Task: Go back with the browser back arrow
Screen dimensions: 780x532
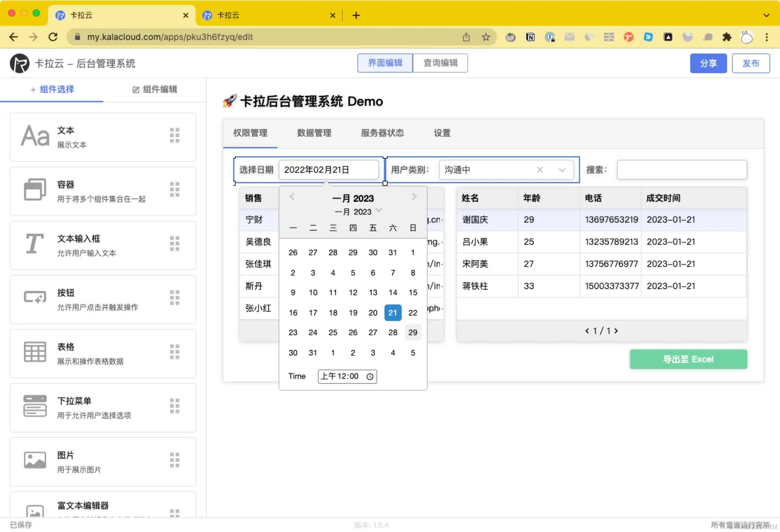Action: click(x=14, y=37)
